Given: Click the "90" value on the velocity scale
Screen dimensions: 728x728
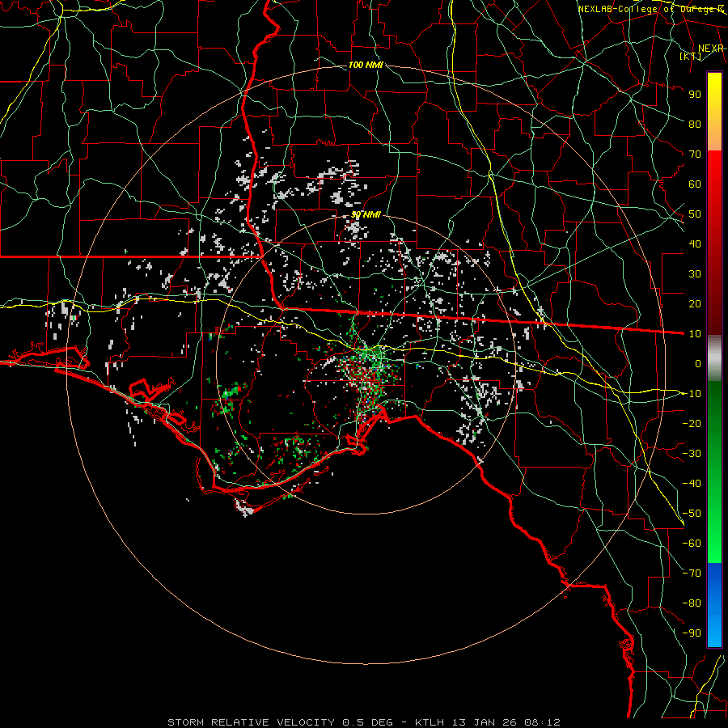Looking at the screenshot, I should 695,95.
